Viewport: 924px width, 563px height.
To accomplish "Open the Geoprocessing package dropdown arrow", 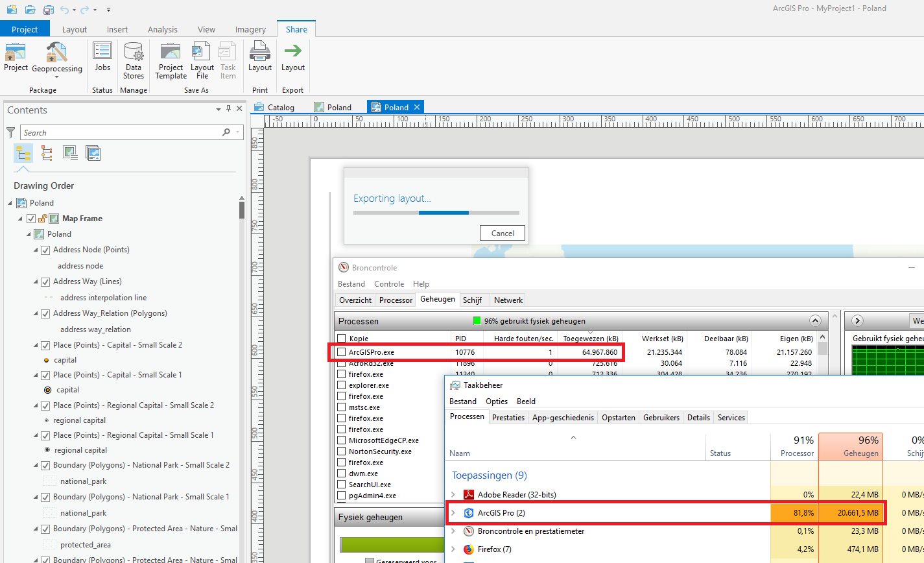I will coord(57,77).
